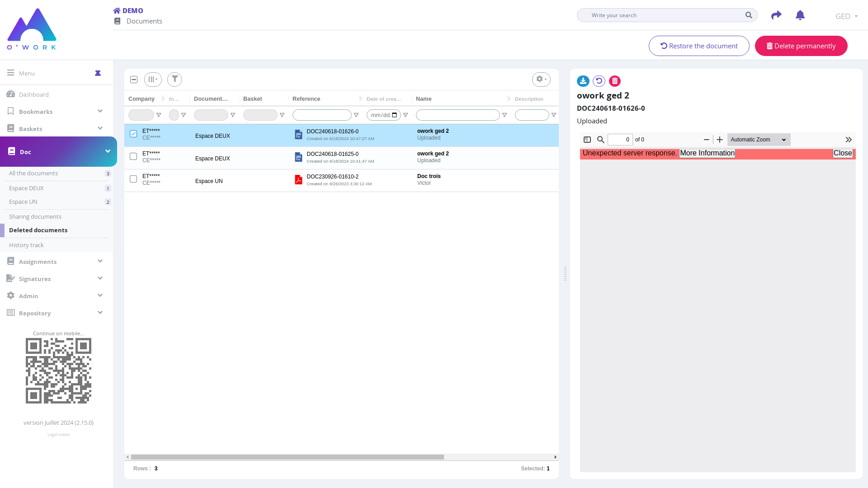Pin the menu with the pin icon
The width and height of the screenshot is (868, 488).
(x=98, y=73)
